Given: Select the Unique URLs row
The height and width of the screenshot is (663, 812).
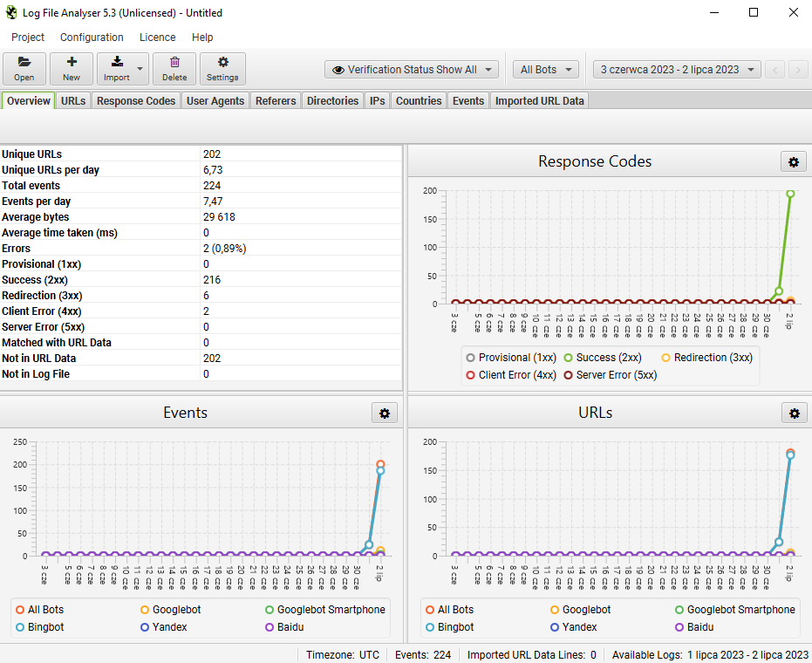Looking at the screenshot, I should click(201, 154).
